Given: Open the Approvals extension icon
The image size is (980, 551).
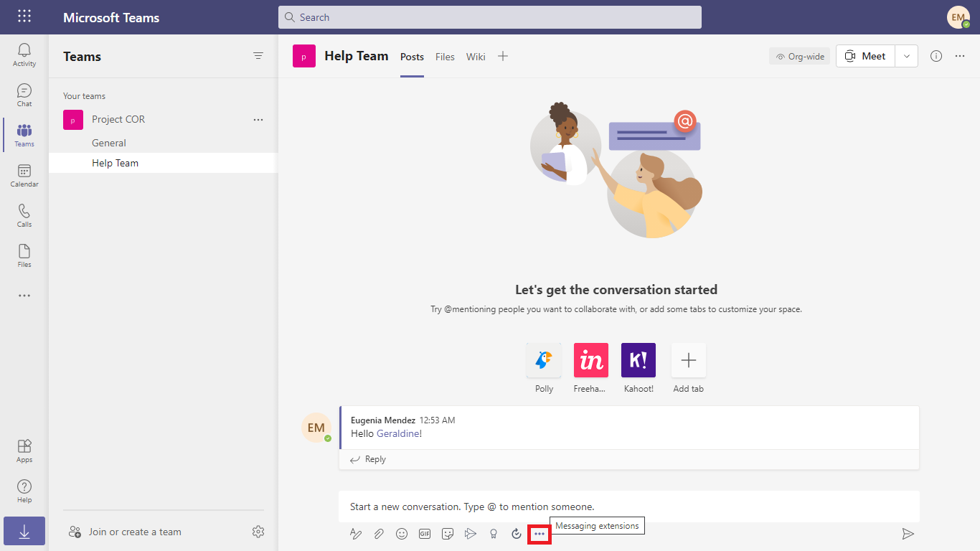Looking at the screenshot, I should click(517, 534).
